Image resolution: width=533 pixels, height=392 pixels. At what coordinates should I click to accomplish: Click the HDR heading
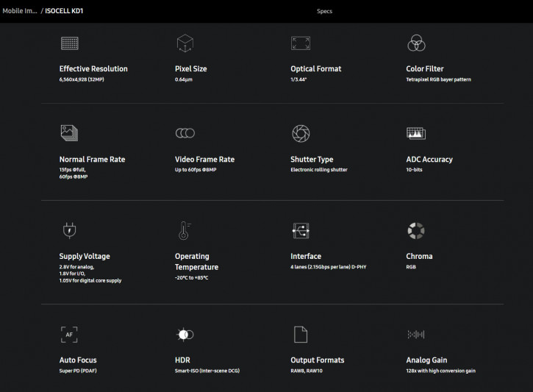182,360
